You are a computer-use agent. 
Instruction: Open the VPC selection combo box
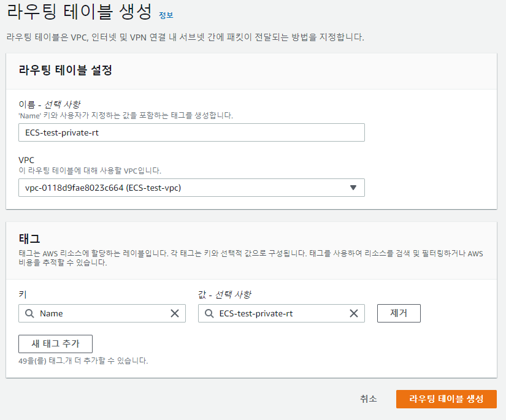click(x=191, y=188)
